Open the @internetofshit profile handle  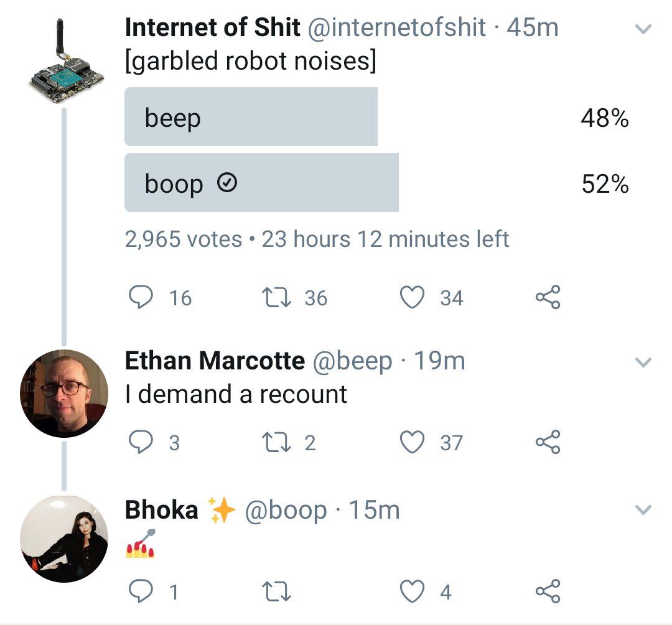pos(397,27)
